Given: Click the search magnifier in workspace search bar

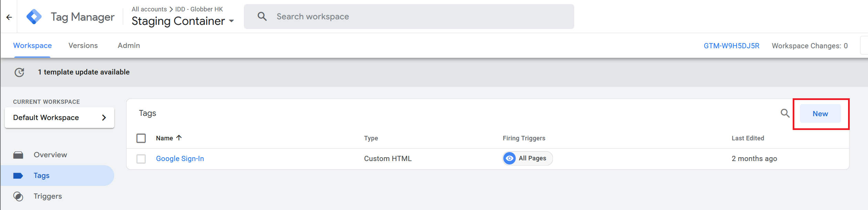Looking at the screenshot, I should [262, 16].
